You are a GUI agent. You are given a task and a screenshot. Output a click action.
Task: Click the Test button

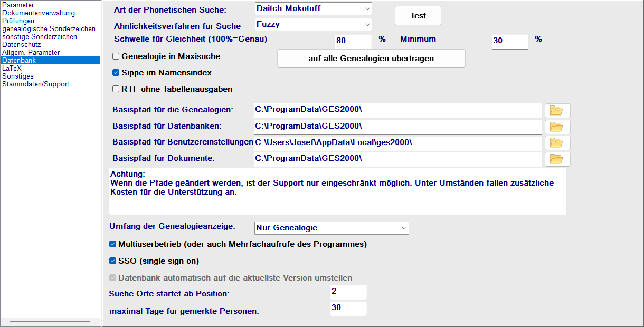(x=418, y=16)
